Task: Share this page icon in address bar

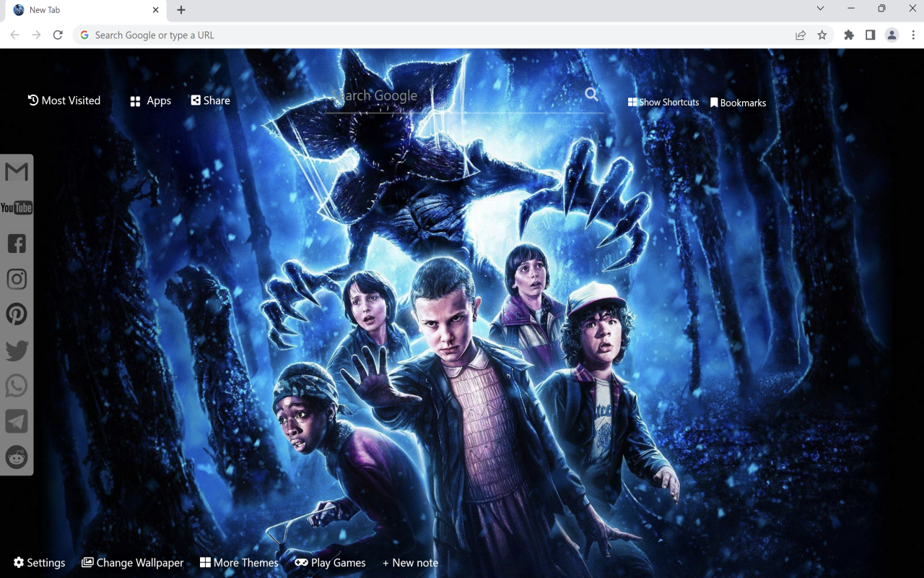Action: [801, 35]
